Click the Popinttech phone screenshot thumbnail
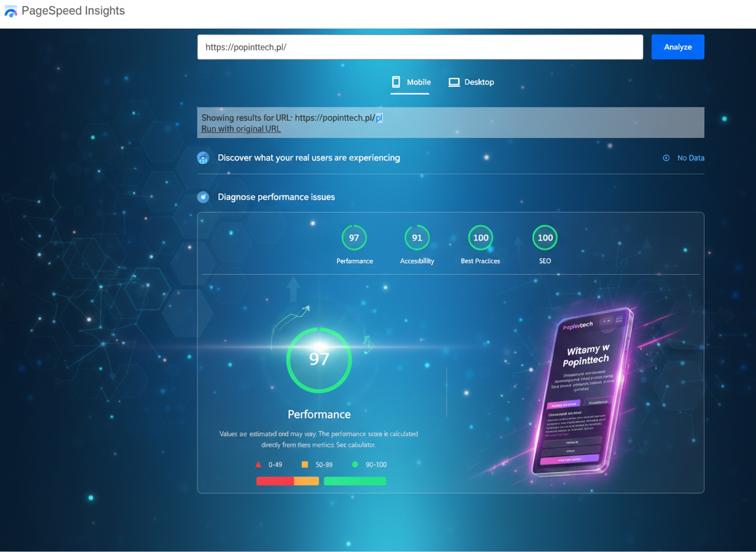 pyautogui.click(x=582, y=392)
